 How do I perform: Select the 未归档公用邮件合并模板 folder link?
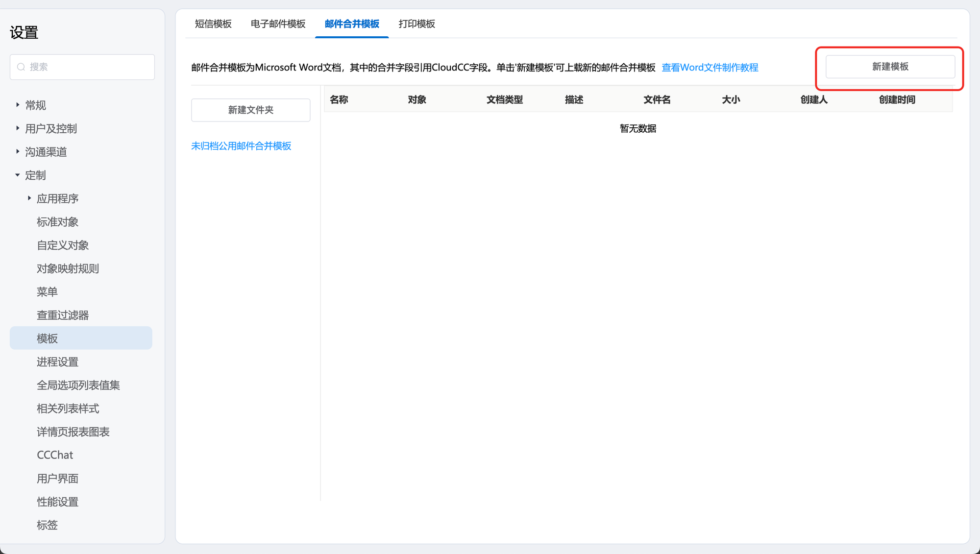pos(241,146)
